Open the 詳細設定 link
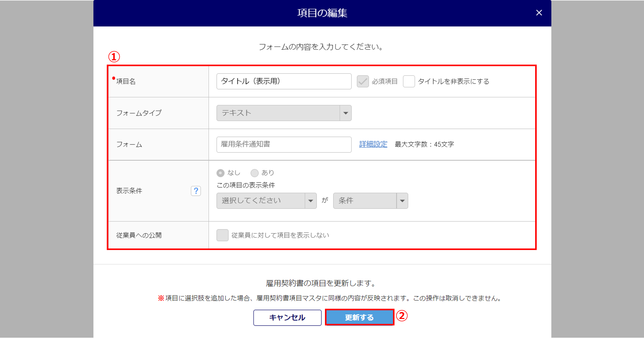Screen dimensions: 644x339 373,144
